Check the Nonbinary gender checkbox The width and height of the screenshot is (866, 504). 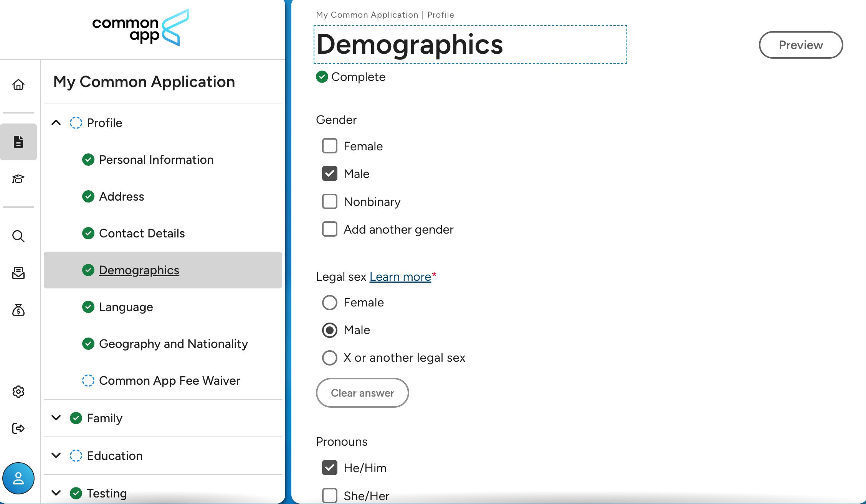coord(330,202)
